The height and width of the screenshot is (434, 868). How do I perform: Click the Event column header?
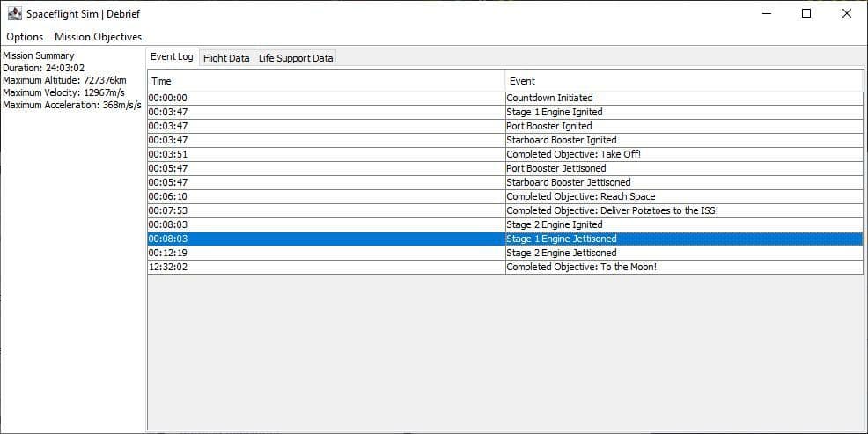click(684, 81)
